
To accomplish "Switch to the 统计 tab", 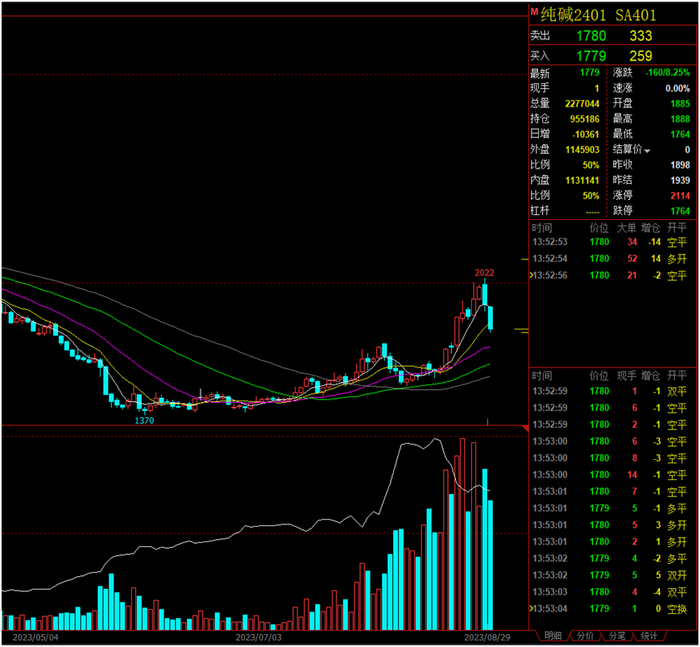I will click(649, 636).
